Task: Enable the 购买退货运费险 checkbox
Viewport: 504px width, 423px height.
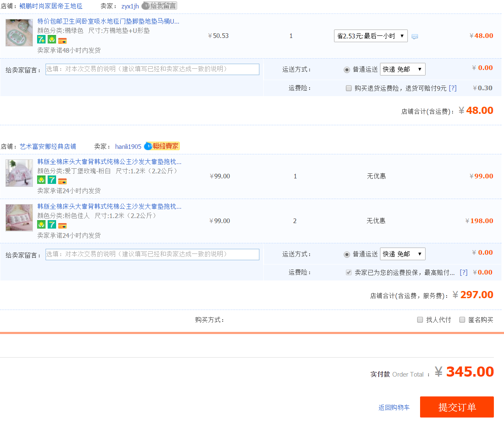Action: tap(349, 88)
